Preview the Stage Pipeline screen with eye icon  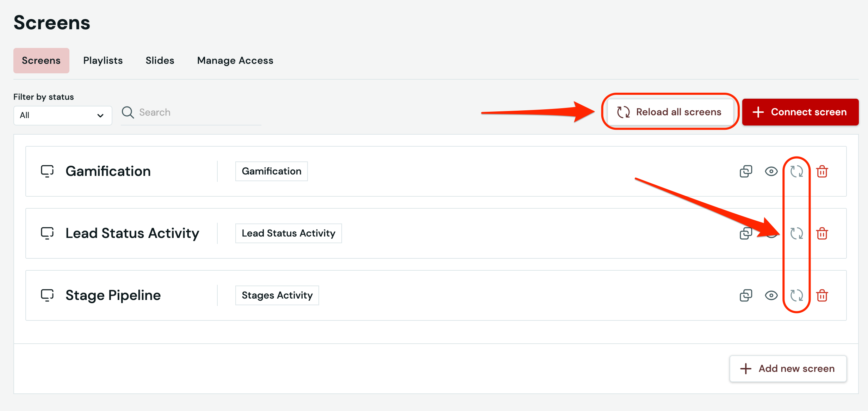(771, 295)
